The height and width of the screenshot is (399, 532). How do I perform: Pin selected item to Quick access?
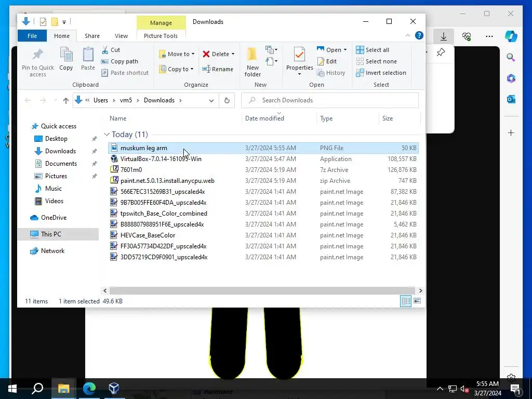point(37,62)
